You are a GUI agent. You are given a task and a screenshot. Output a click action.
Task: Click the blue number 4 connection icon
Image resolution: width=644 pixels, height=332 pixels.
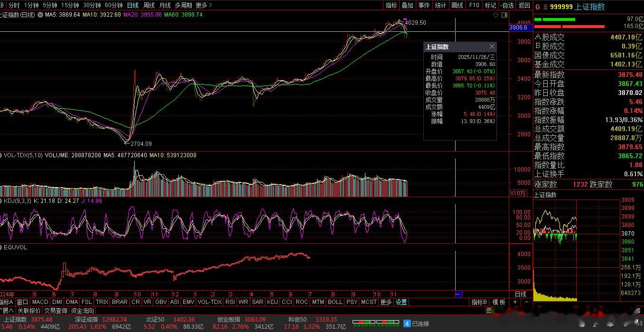point(407,323)
